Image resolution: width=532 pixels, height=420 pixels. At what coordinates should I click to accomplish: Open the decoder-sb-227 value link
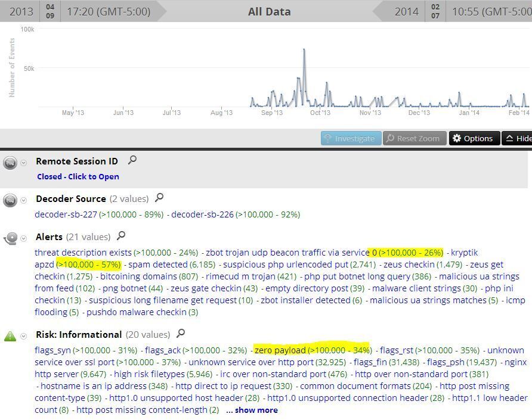(x=66, y=214)
